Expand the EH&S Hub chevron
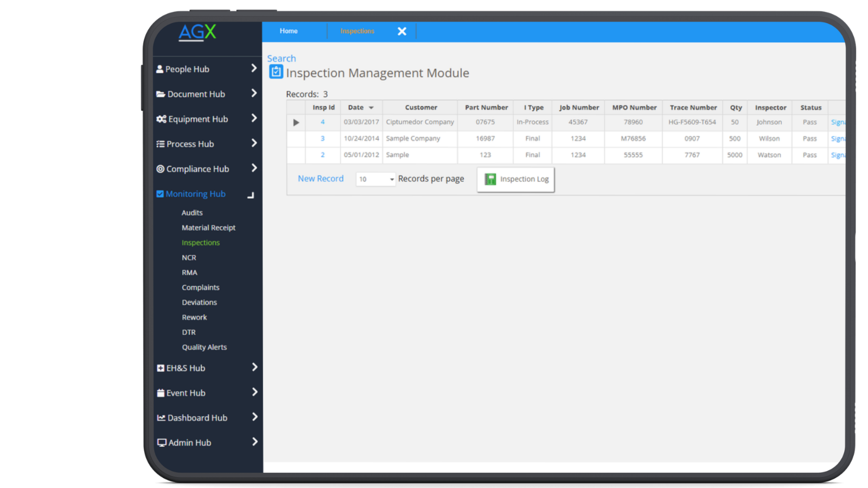The width and height of the screenshot is (868, 488). coord(254,367)
